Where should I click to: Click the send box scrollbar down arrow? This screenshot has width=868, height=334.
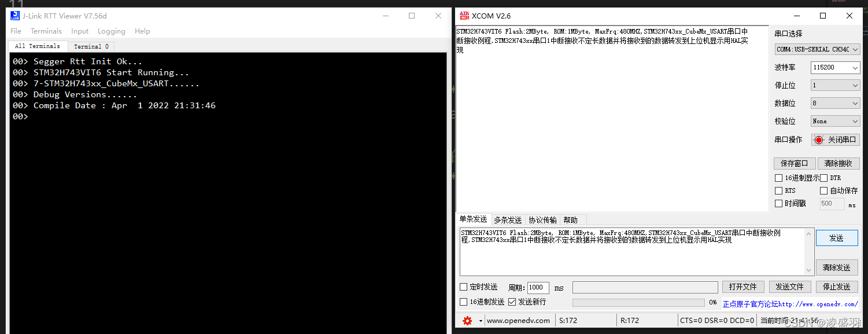pyautogui.click(x=809, y=270)
